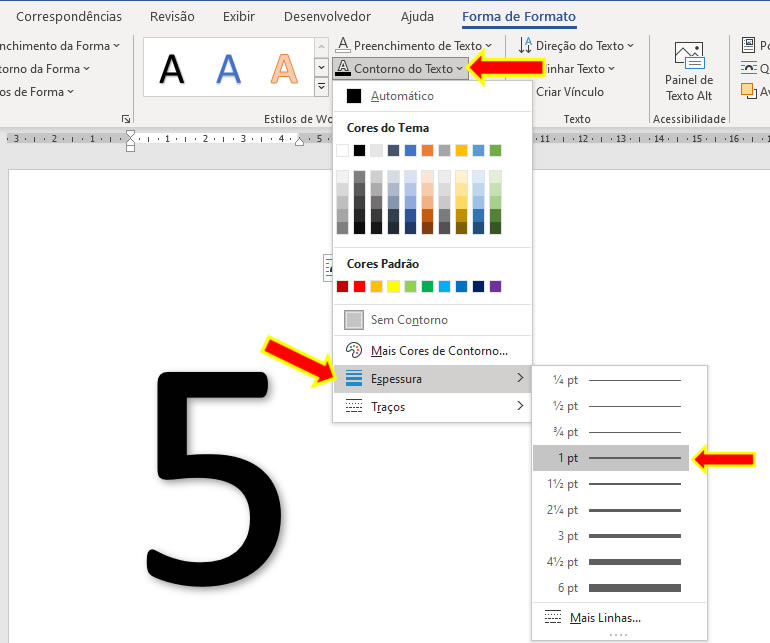Pick the orange theme color swatch
Screen dimensions: 770x643
tap(427, 150)
